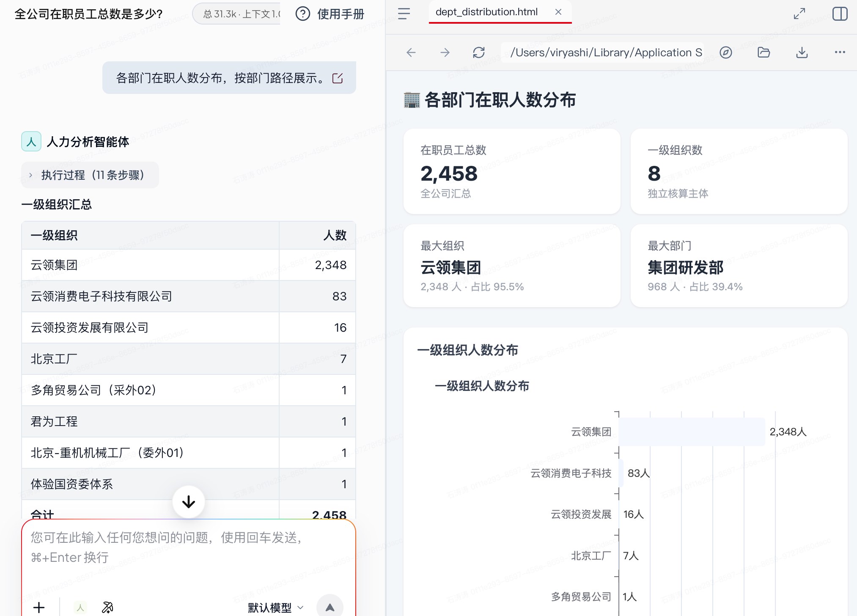The height and width of the screenshot is (616, 857).
Task: Go forward in the preview browser
Action: 445,52
